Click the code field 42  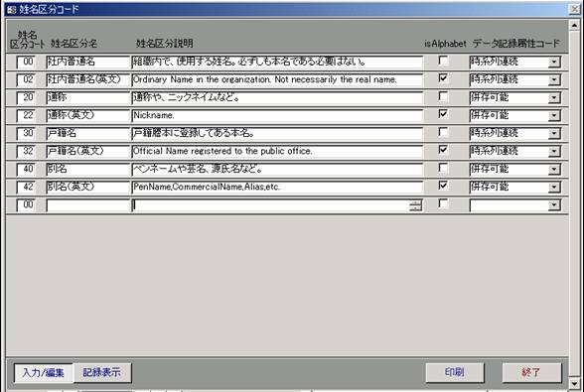26,187
